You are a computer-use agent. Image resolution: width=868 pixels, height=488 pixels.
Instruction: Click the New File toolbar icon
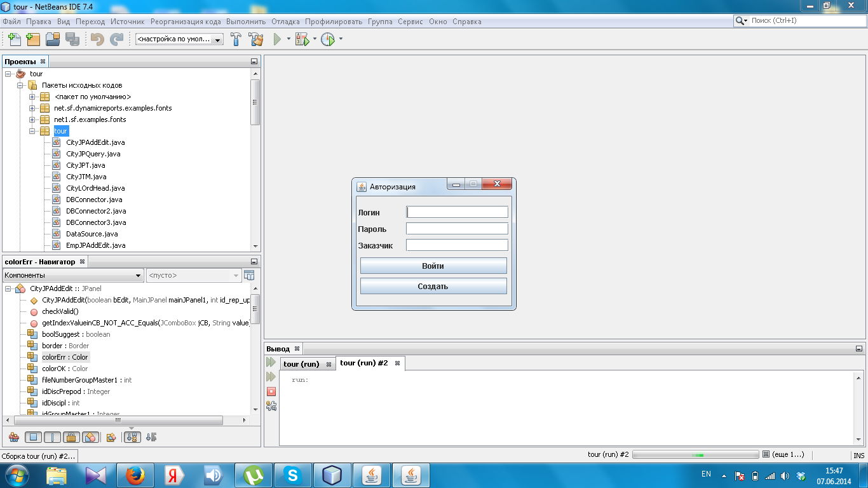(14, 39)
